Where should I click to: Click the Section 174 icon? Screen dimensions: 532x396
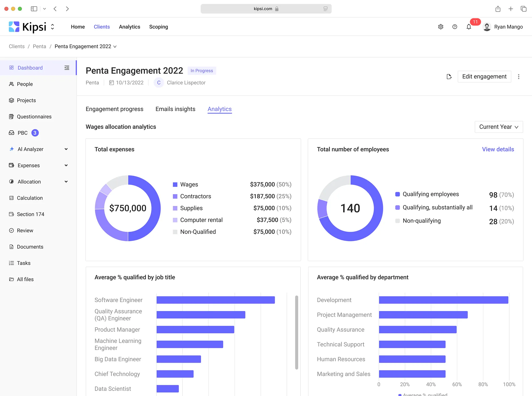point(11,214)
